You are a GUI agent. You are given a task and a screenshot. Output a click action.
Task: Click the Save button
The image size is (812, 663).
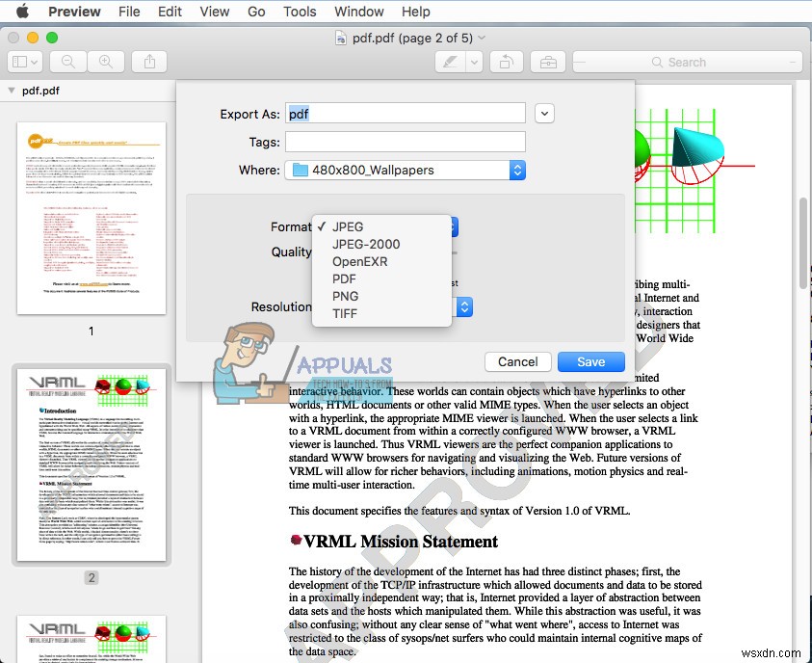[590, 361]
